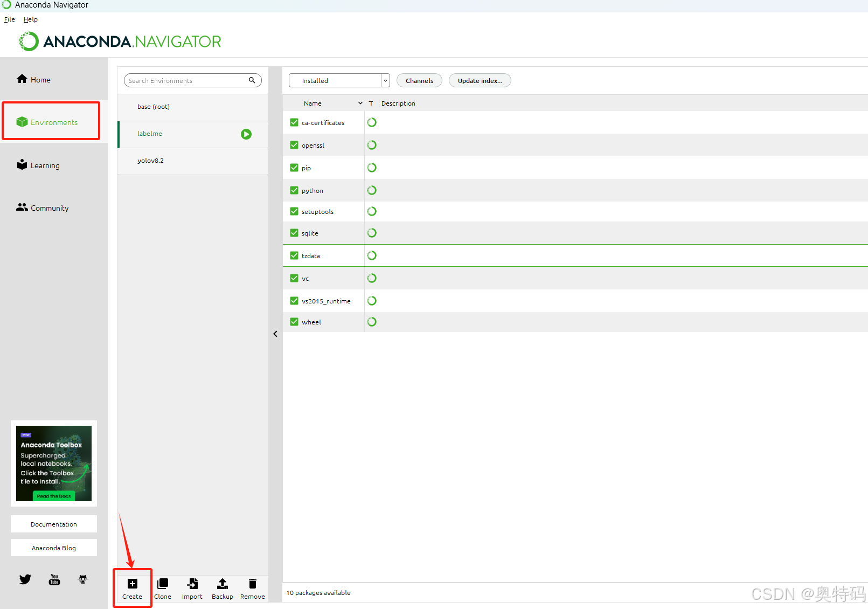
Task: Click the wheel package type icon
Action: (x=372, y=322)
